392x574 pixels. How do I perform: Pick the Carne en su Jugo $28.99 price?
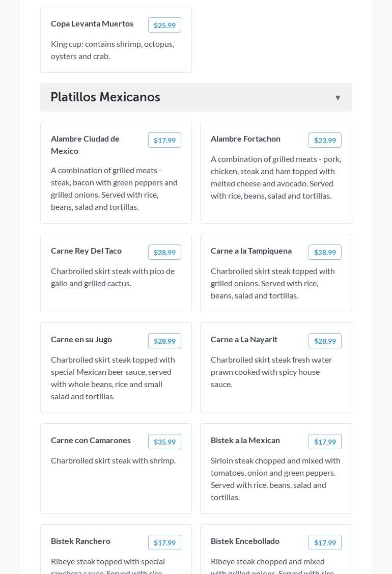coord(164,341)
